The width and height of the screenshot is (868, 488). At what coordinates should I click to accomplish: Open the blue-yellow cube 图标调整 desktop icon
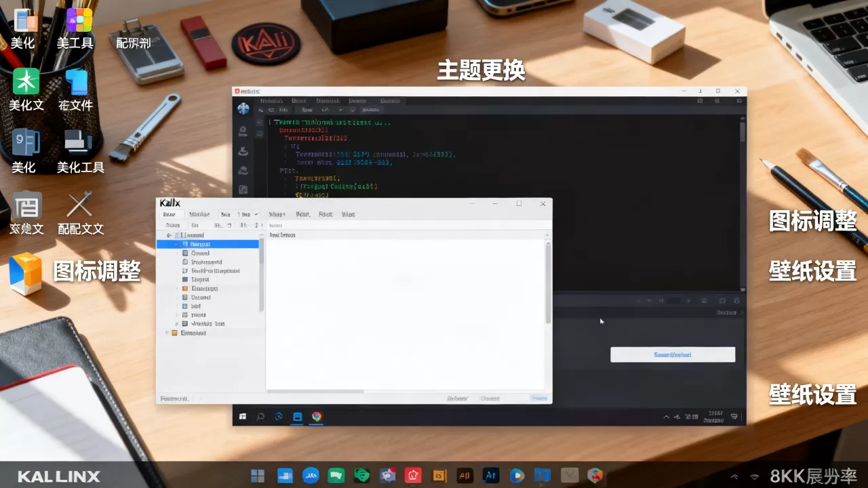click(x=26, y=272)
